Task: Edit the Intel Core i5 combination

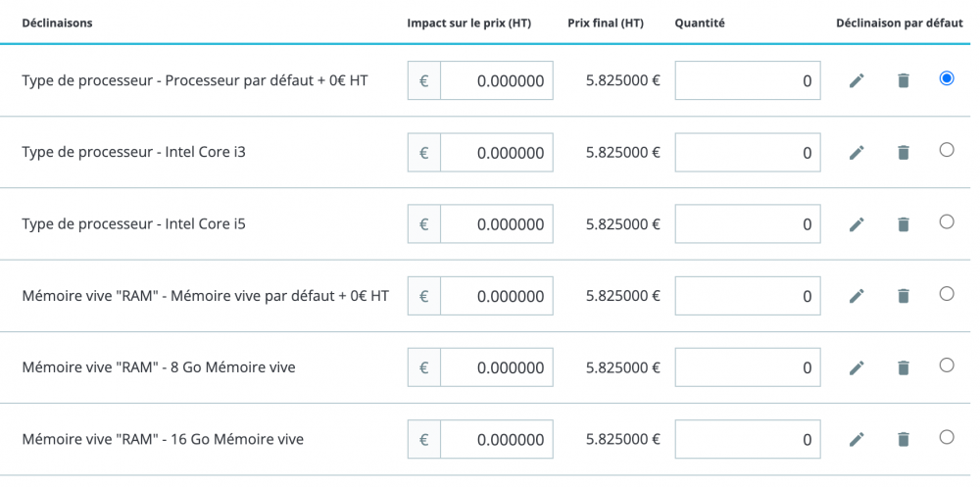Action: pyautogui.click(x=857, y=224)
